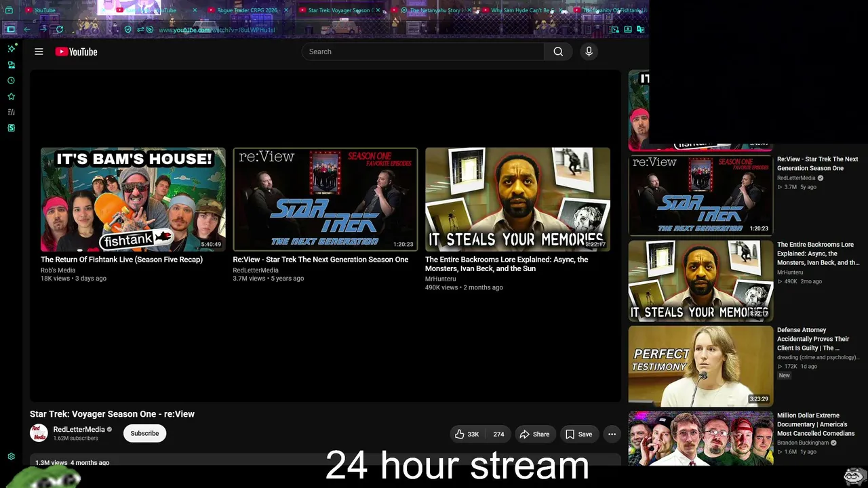
Task: Open the tab list icon above sidebar
Action: point(9,10)
